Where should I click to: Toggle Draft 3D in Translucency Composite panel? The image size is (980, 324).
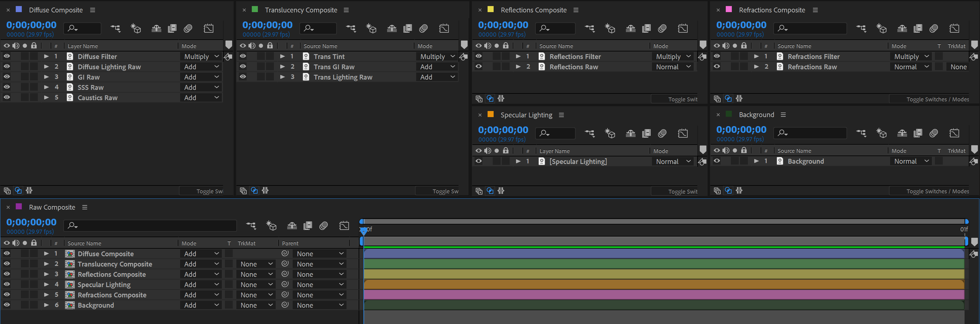[x=371, y=28]
